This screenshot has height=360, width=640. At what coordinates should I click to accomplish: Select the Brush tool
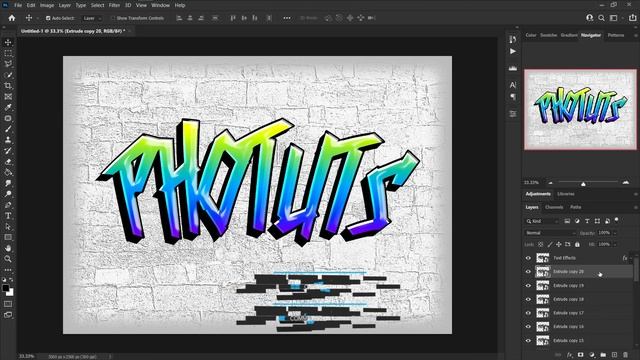coord(8,129)
